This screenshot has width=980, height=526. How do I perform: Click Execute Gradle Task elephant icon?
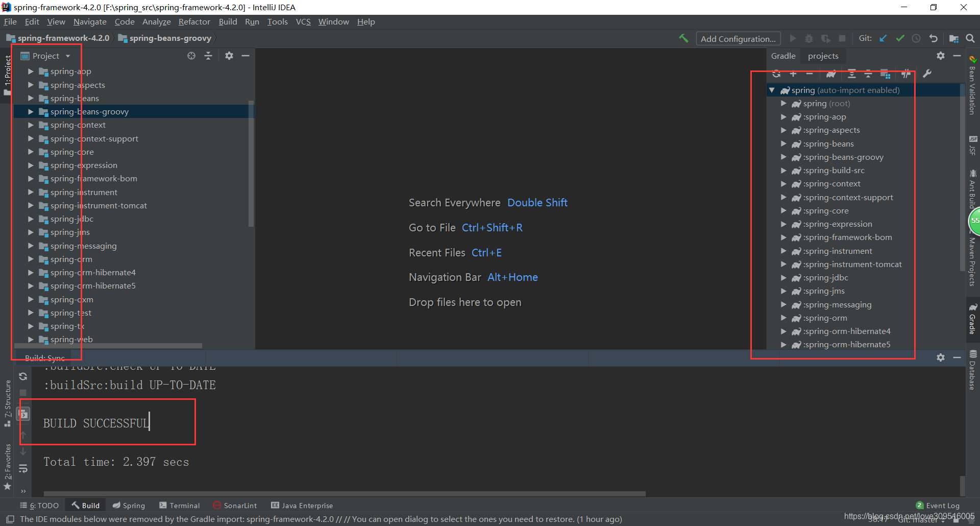tap(831, 74)
